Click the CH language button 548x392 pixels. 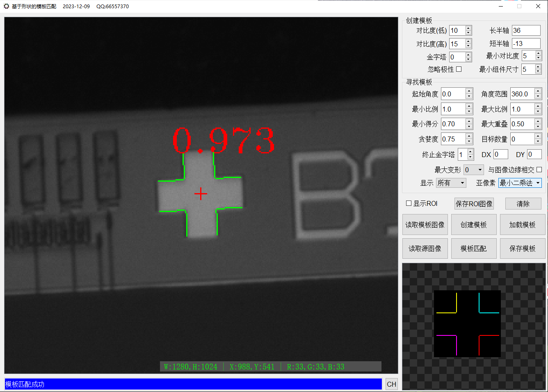tap(391, 384)
